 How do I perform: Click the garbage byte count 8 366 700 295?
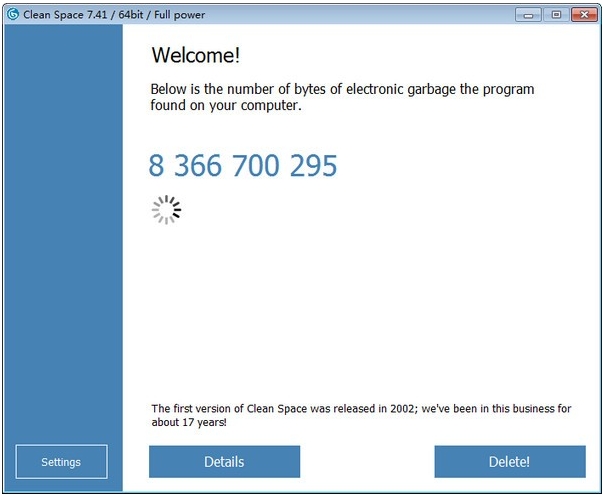pos(243,165)
